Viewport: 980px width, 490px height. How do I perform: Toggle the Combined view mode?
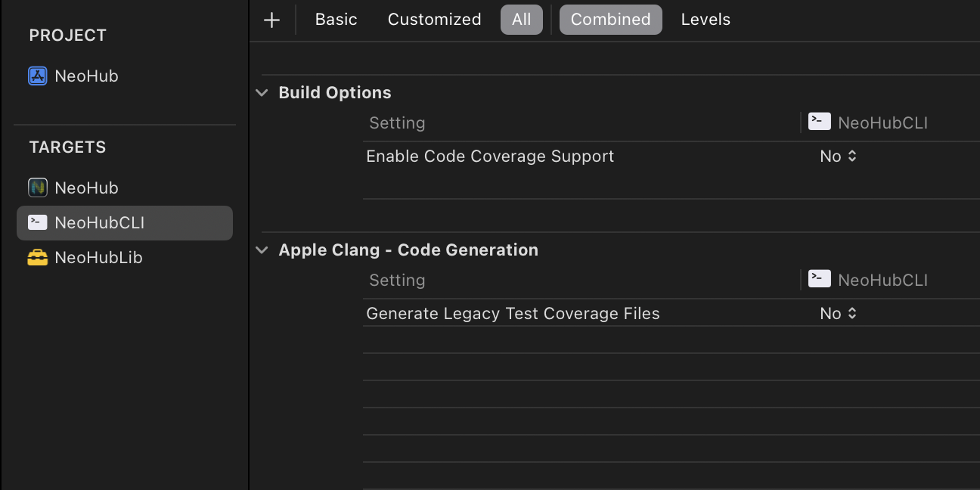click(610, 20)
